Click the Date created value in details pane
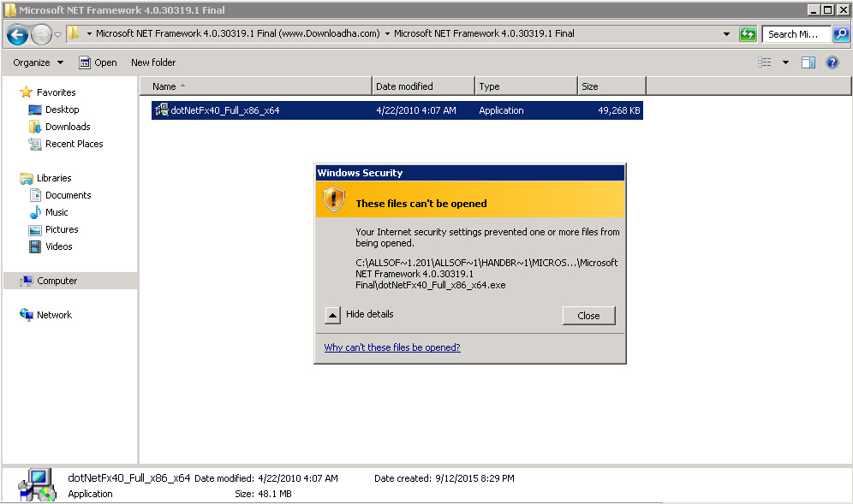Screen dimensions: 853x504 (x=474, y=478)
